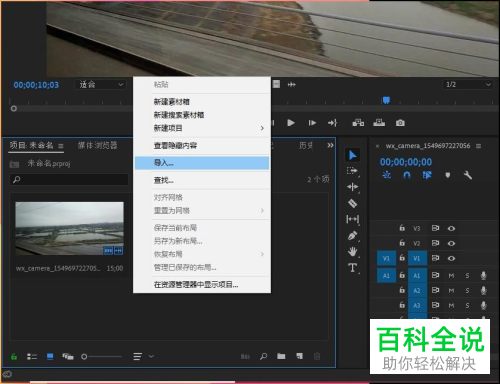Open sort options chevron in project footer
The image size is (500, 384).
click(151, 357)
